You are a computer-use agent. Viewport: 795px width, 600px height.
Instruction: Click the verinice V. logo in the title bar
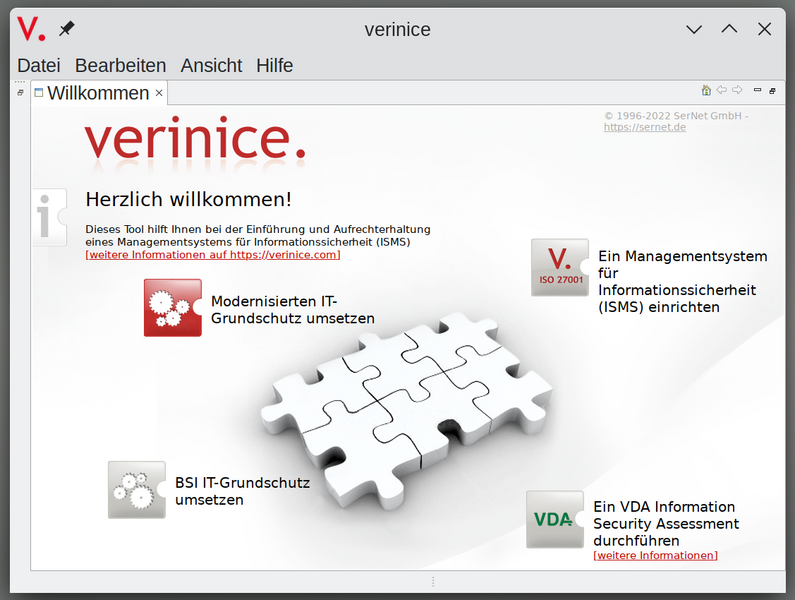coord(31,29)
